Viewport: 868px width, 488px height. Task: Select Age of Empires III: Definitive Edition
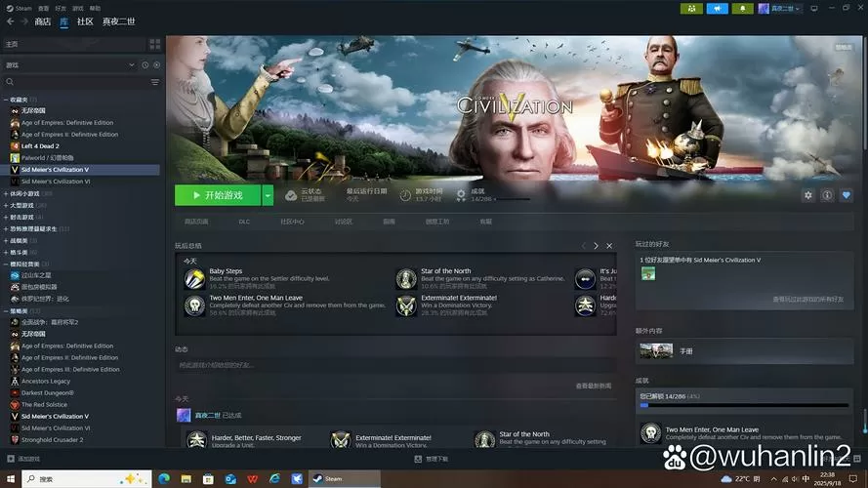coord(70,370)
